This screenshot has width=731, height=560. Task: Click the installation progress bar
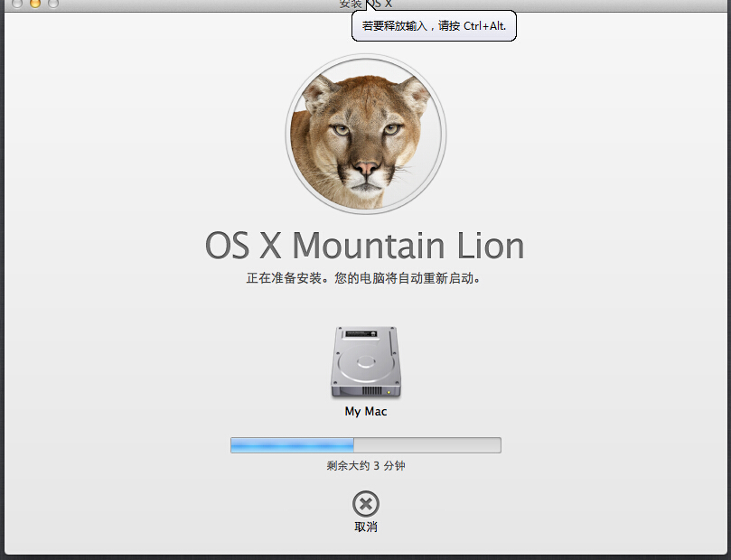pos(366,445)
